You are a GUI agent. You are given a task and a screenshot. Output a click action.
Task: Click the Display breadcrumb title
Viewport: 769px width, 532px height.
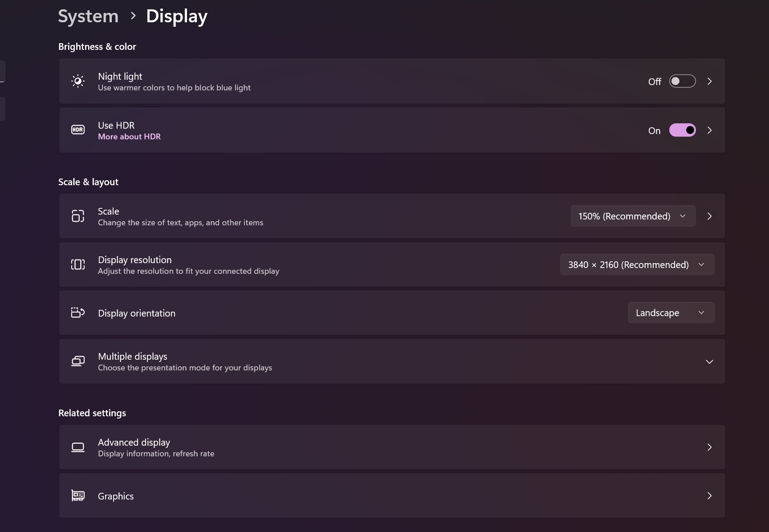(177, 16)
